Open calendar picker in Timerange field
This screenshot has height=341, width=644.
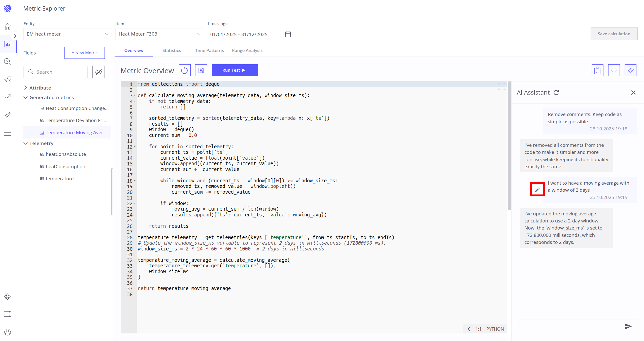[288, 34]
